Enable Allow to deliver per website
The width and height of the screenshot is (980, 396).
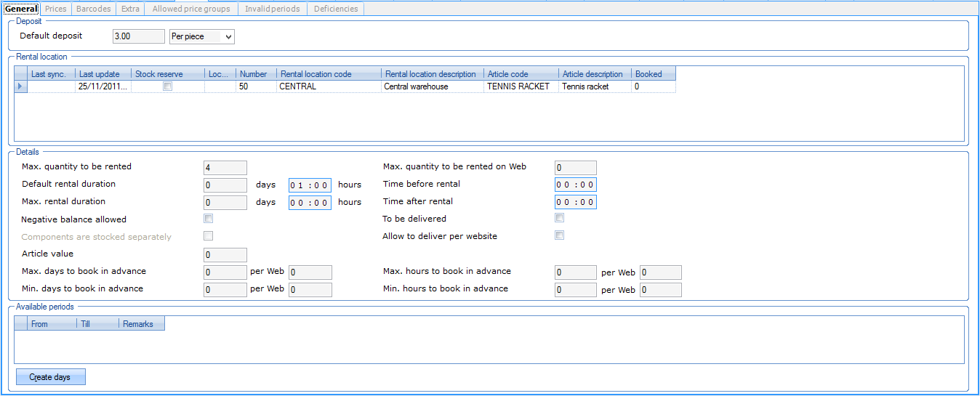560,235
